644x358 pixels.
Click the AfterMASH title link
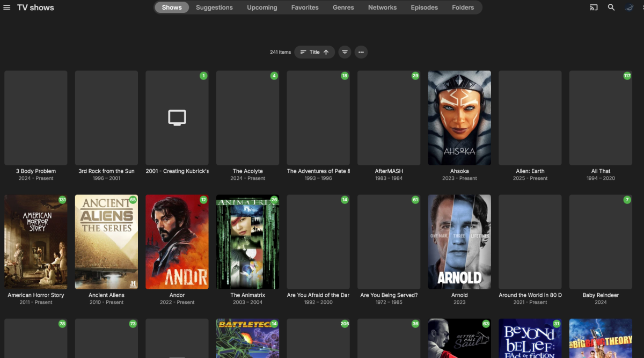click(389, 171)
